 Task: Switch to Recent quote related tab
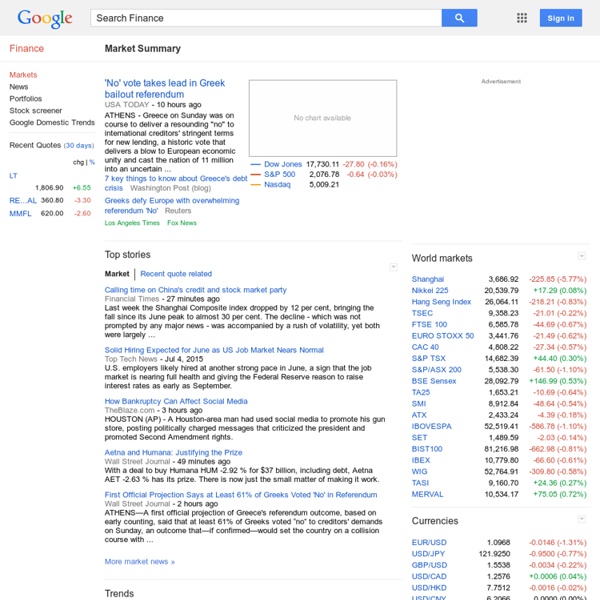pyautogui.click(x=176, y=274)
